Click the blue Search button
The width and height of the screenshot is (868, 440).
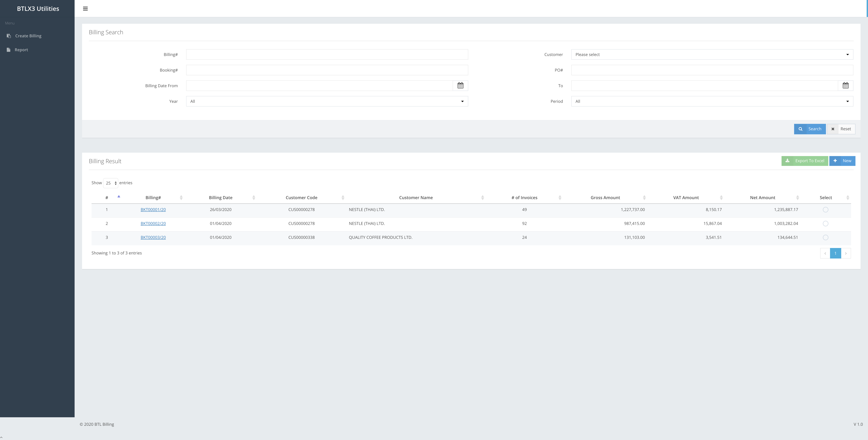click(x=810, y=129)
